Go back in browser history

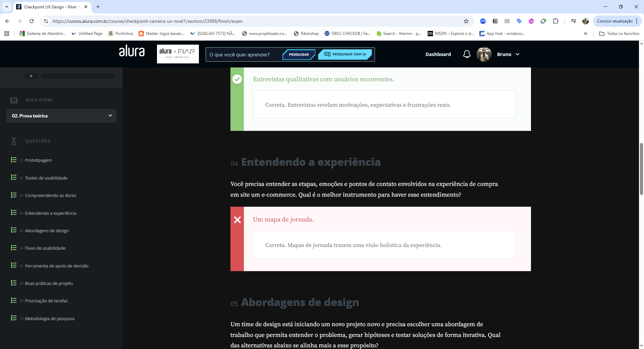click(7, 21)
